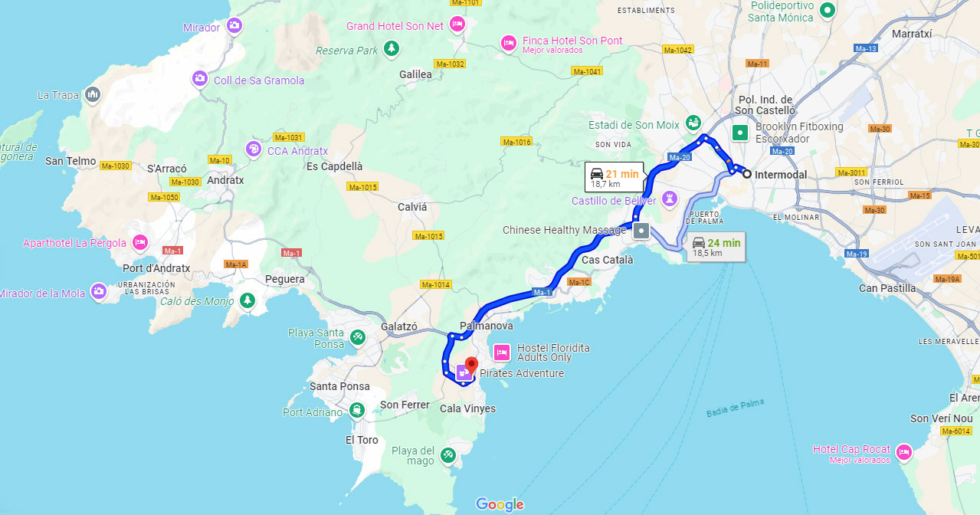Screen dimensions: 980x515
Task: Click the Castillo de Bellver castle icon
Action: pos(670,199)
